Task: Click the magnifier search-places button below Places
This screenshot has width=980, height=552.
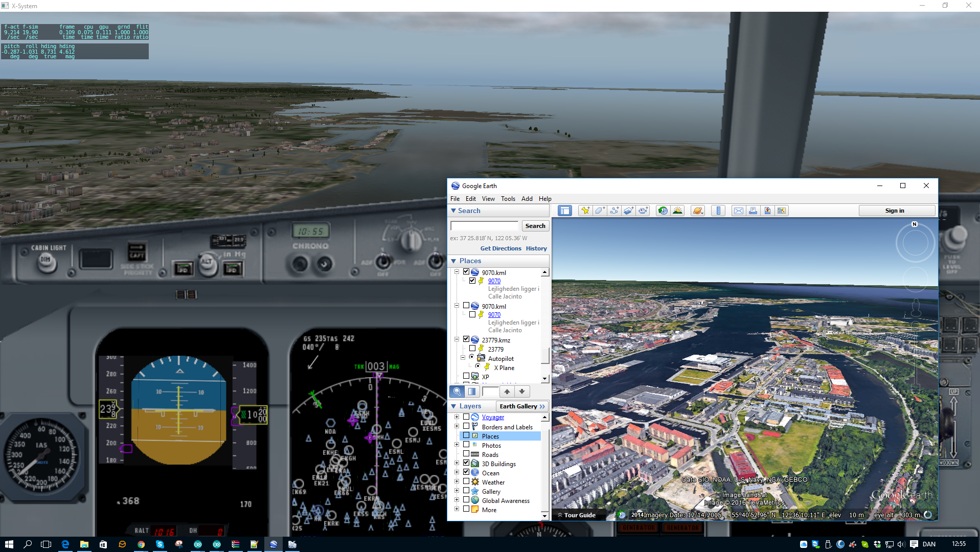Action: click(x=457, y=392)
